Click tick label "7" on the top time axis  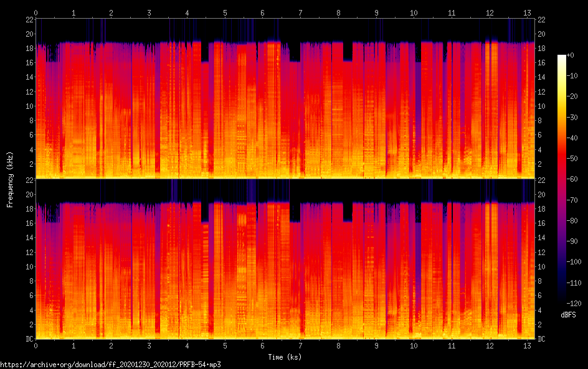pyautogui.click(x=300, y=12)
